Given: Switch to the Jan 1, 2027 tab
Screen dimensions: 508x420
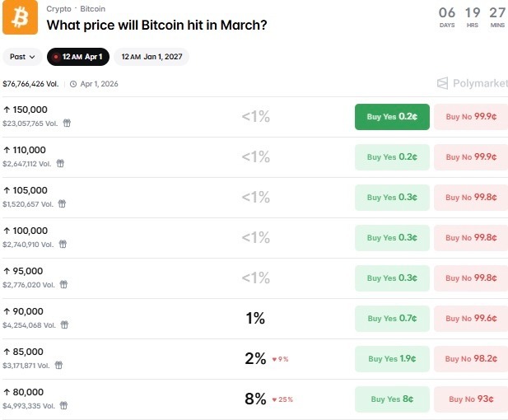Looking at the screenshot, I should [x=151, y=57].
